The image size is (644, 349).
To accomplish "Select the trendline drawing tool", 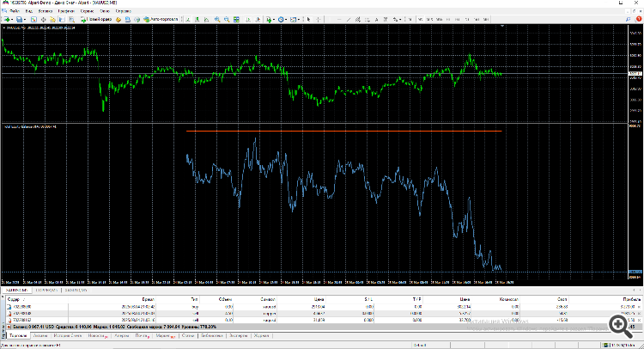I will [349, 19].
